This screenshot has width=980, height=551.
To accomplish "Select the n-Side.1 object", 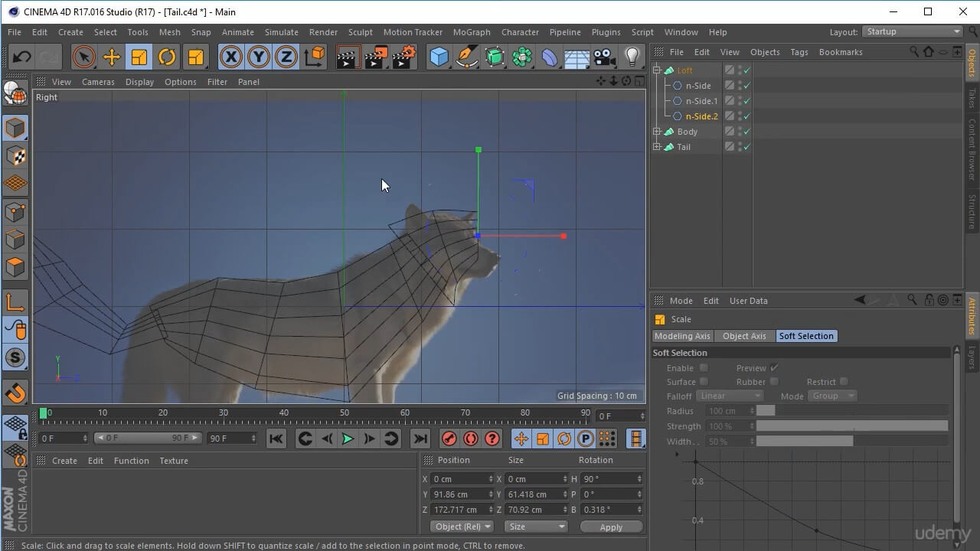I will (701, 101).
